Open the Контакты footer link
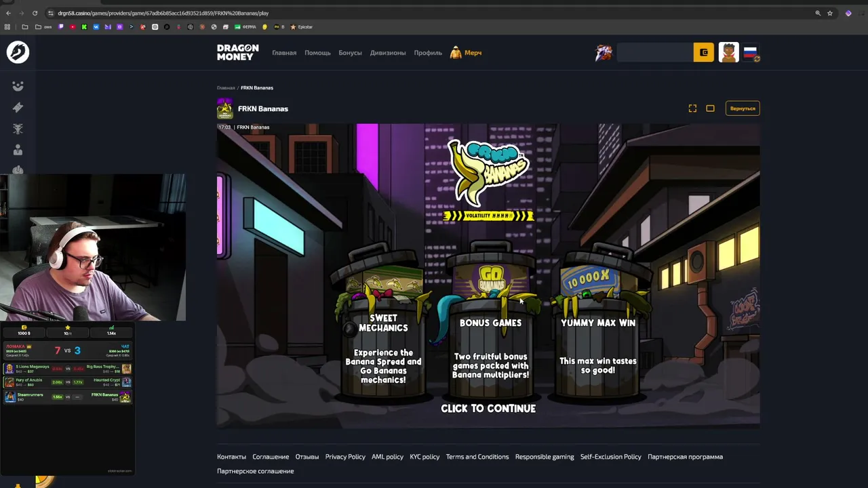 (x=231, y=457)
